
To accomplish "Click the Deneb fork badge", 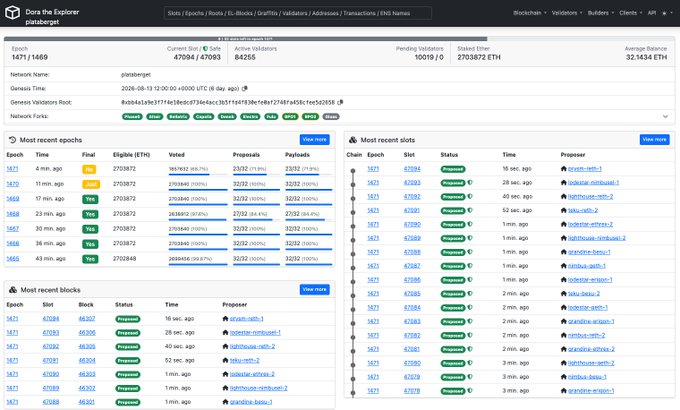I will 227,116.
